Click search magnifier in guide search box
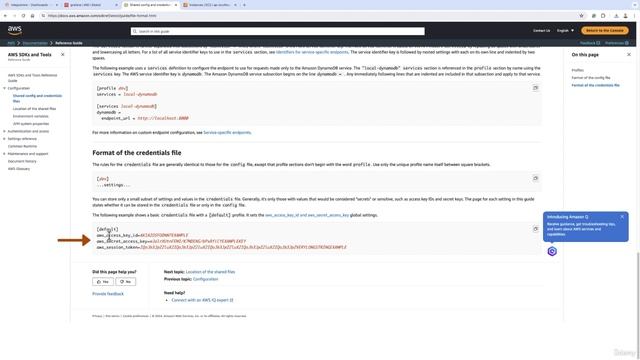Screen dimensions: 640x360 [135, 31]
